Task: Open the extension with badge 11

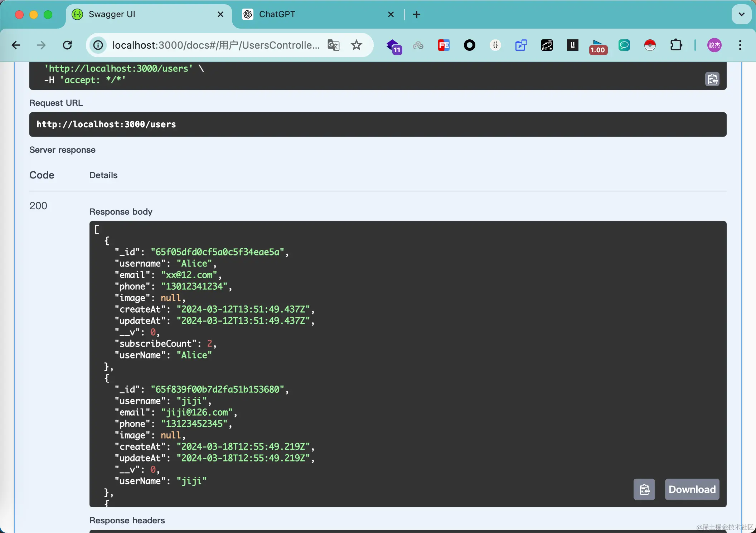Action: tap(394, 46)
